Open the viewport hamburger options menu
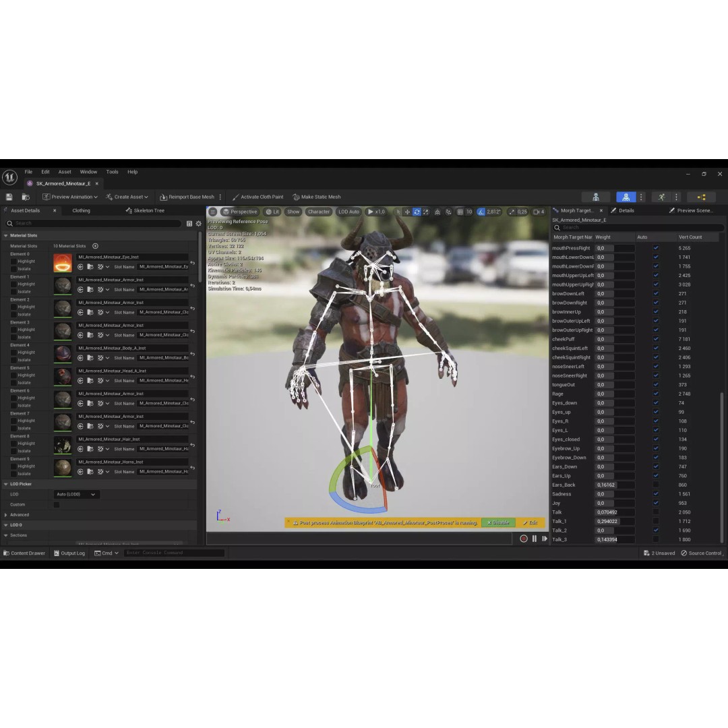Screen dimensions: 728x728 tap(212, 212)
